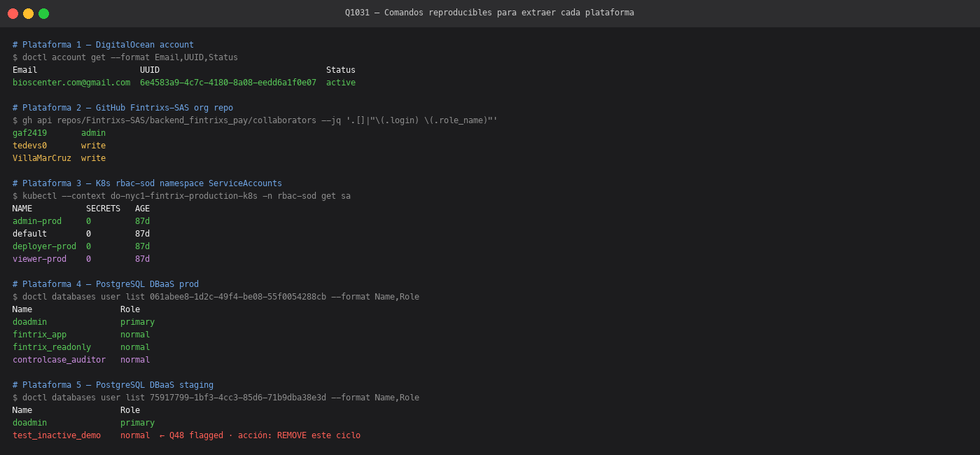Click the 'normal' role beside test_inactive_demo
The image size is (980, 455).
coord(135,435)
